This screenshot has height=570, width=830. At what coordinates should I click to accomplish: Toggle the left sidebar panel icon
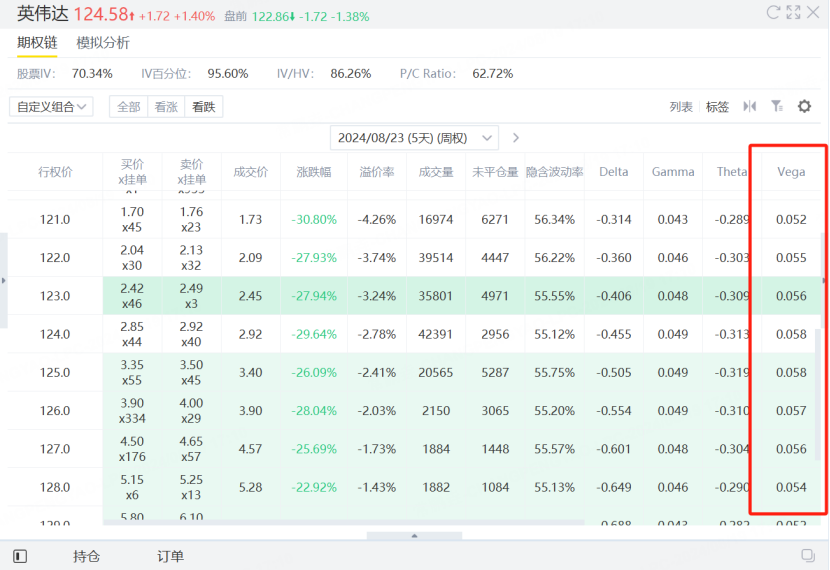[20, 556]
